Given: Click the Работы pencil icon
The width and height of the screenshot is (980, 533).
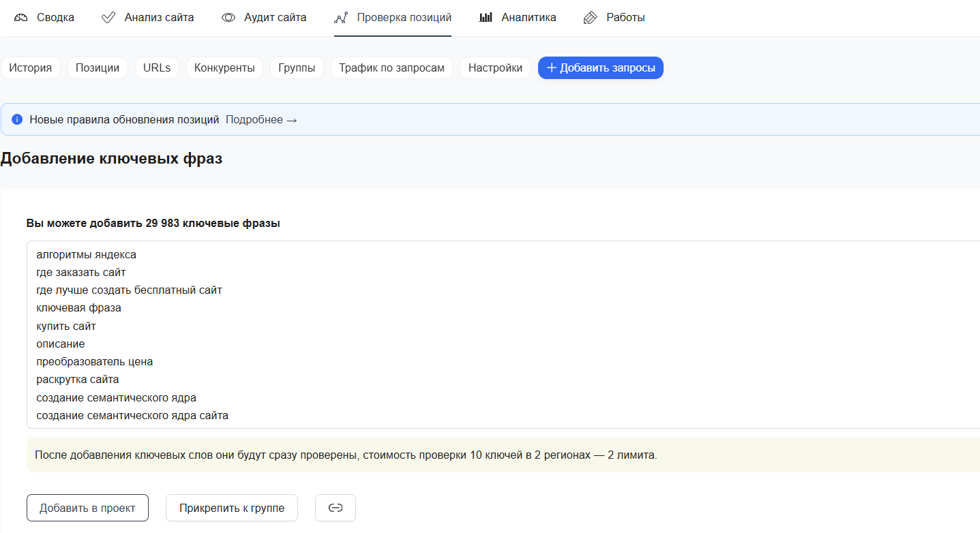Looking at the screenshot, I should pyautogui.click(x=591, y=18).
